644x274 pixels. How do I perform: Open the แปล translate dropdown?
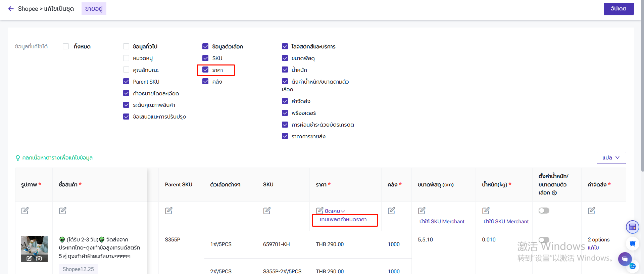point(611,158)
